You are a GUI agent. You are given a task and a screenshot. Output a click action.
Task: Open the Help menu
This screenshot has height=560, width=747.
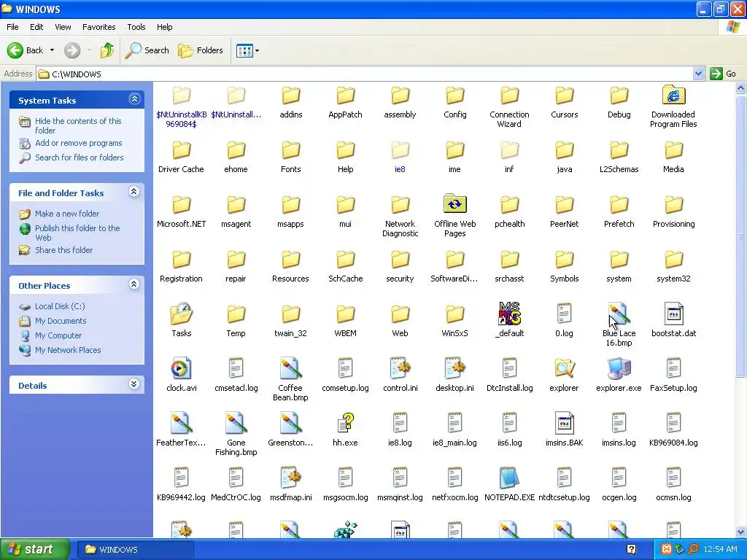164,27
